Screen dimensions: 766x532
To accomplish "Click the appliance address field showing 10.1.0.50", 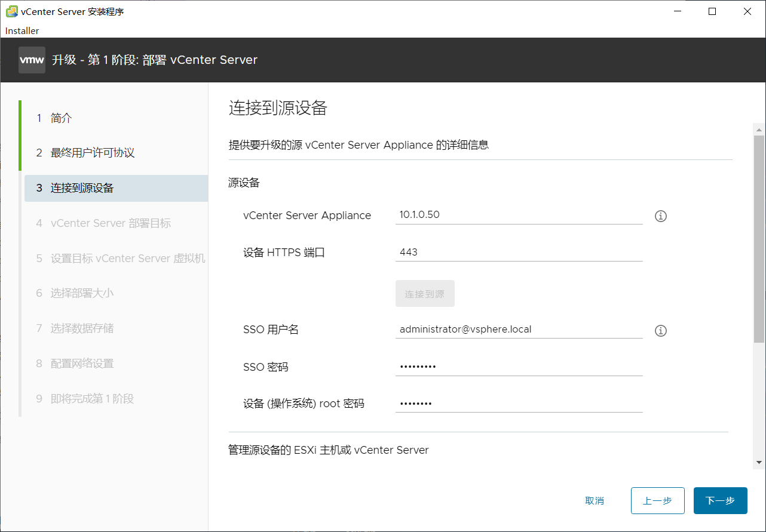I will tap(519, 215).
